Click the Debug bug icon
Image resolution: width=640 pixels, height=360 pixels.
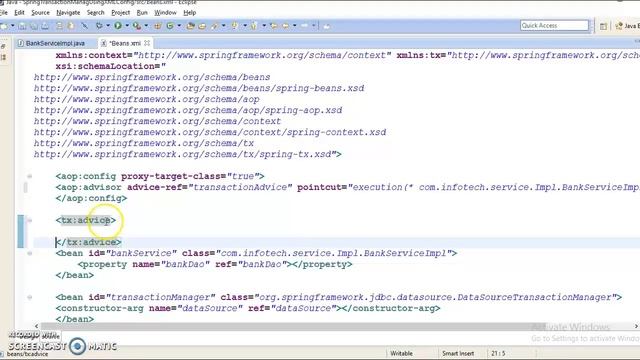(99, 26)
